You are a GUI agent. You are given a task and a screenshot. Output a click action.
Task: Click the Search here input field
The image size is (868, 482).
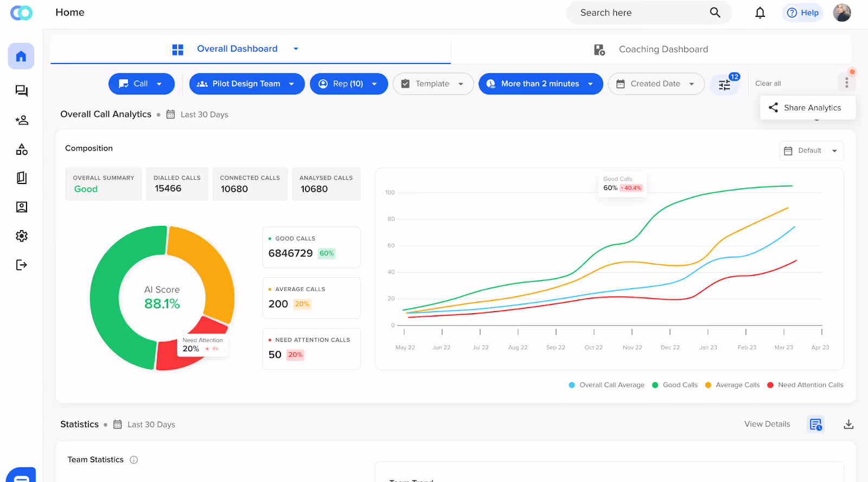click(649, 12)
